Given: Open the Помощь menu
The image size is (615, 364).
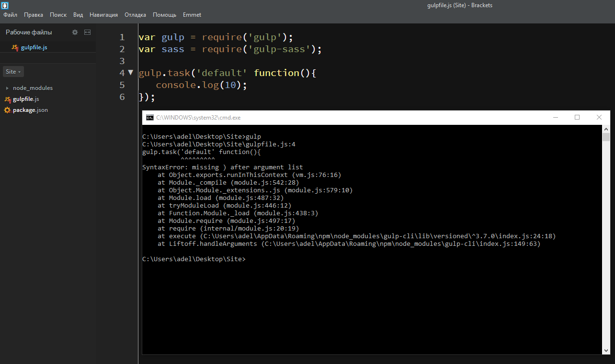Looking at the screenshot, I should [164, 15].
